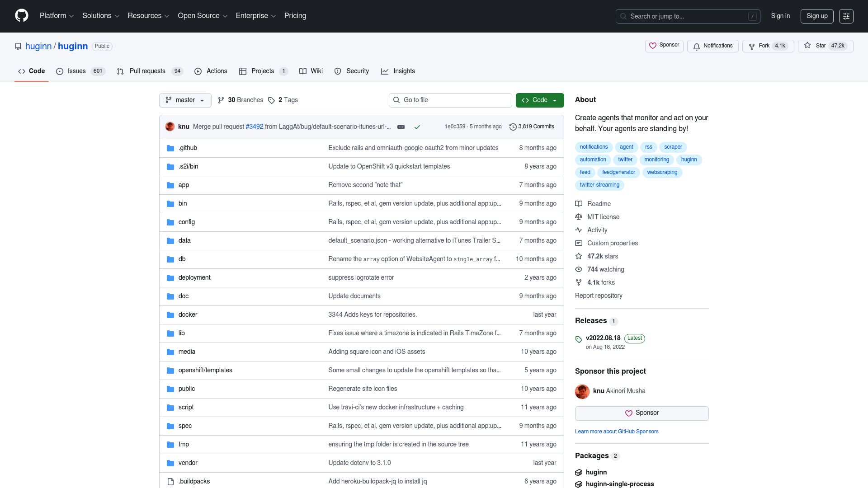This screenshot has height=488, width=868.
Task: Click the commits history clock icon
Action: [x=513, y=127]
